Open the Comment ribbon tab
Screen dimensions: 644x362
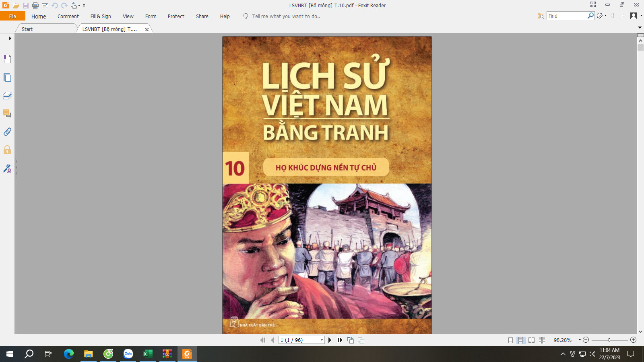[x=68, y=16]
